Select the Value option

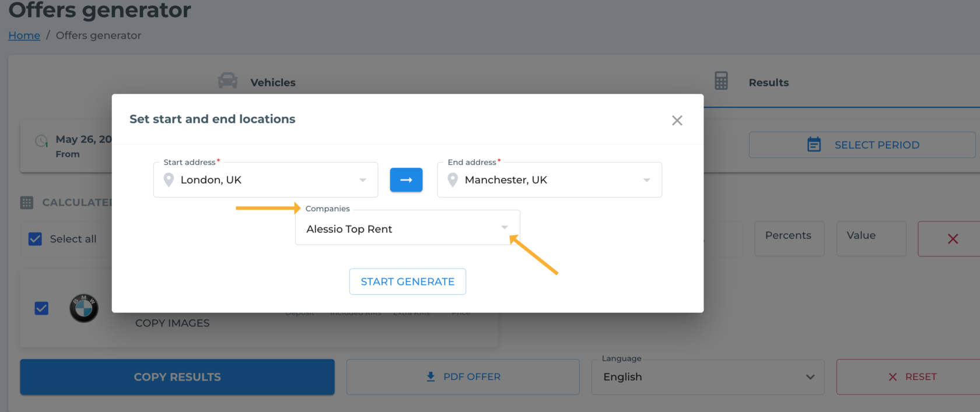871,238
